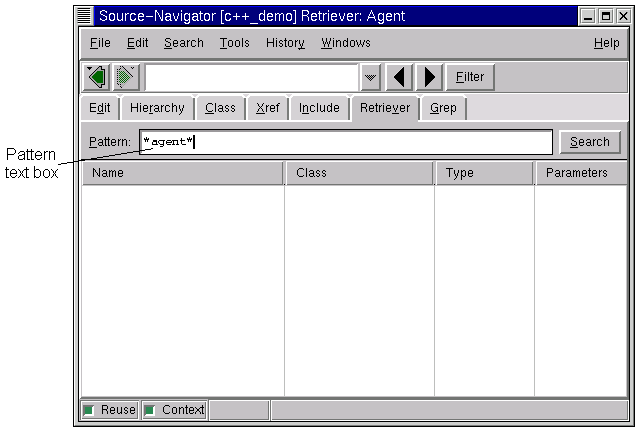The width and height of the screenshot is (639, 432).
Task: Open the Search menu
Action: [184, 43]
